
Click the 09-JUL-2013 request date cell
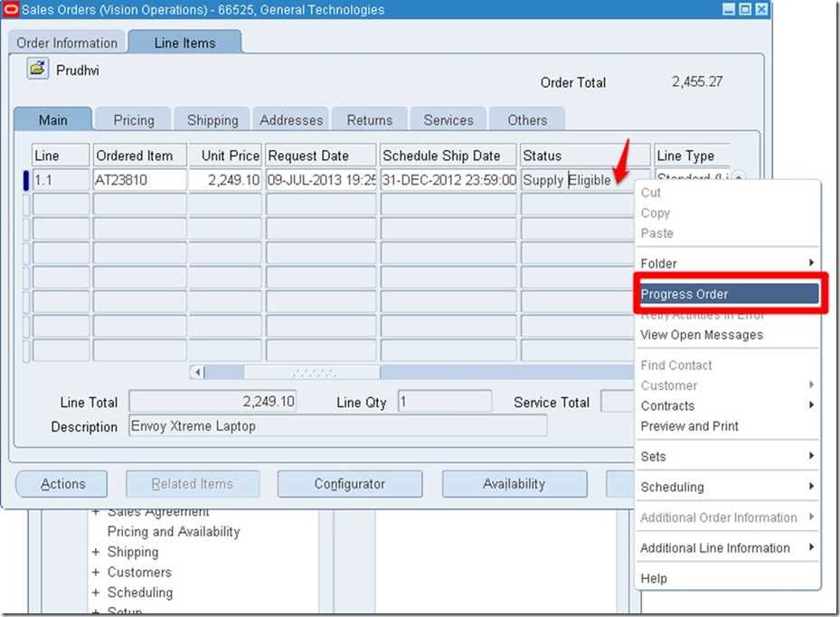(x=321, y=180)
